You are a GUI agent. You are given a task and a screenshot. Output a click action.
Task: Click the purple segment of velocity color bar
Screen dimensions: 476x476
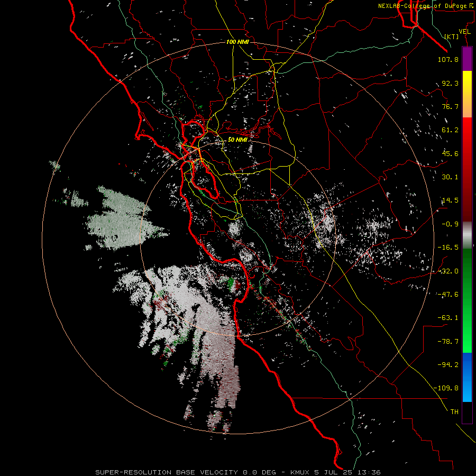pyautogui.click(x=467, y=59)
